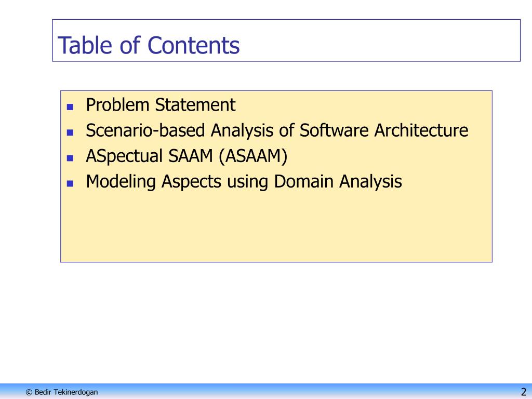Select the ASpectual SAAM (ASAAM) item
The height and width of the screenshot is (399, 532).
[187, 156]
